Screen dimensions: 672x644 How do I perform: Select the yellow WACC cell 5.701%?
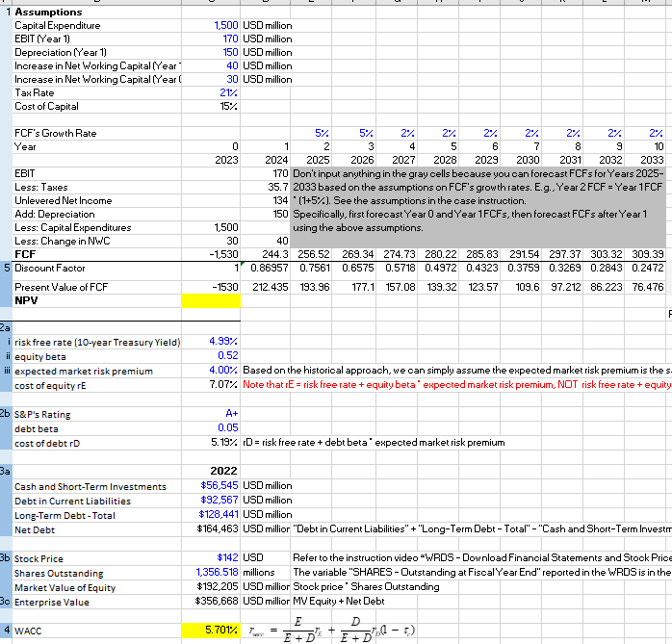[x=211, y=631]
